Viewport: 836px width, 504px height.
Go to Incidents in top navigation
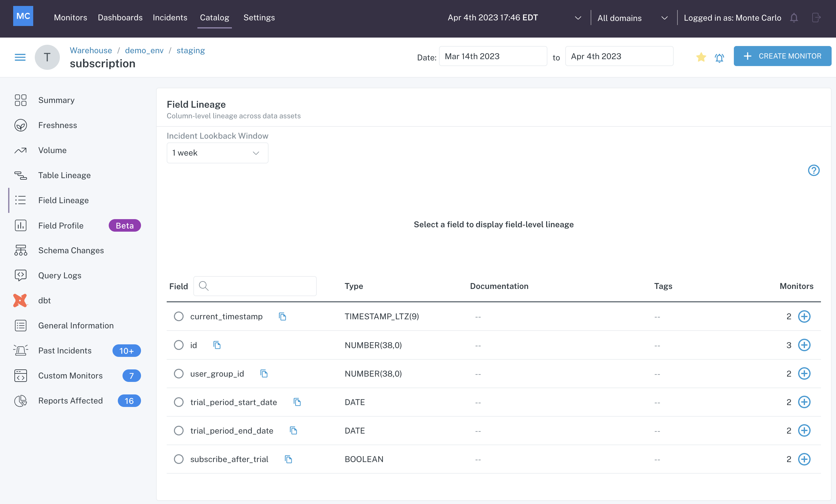tap(170, 17)
